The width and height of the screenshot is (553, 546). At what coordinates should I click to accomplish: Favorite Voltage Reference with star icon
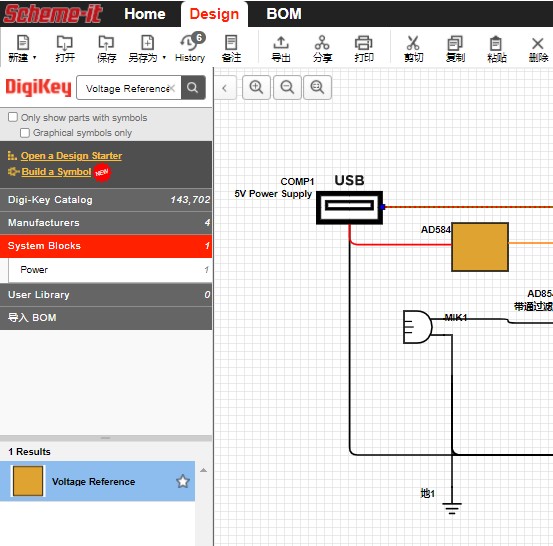point(183,481)
